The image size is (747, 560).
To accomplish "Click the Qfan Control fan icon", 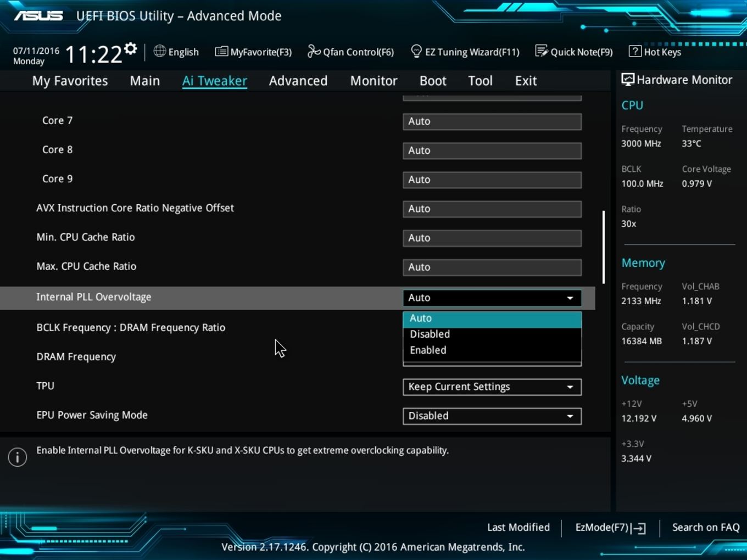I will click(314, 52).
